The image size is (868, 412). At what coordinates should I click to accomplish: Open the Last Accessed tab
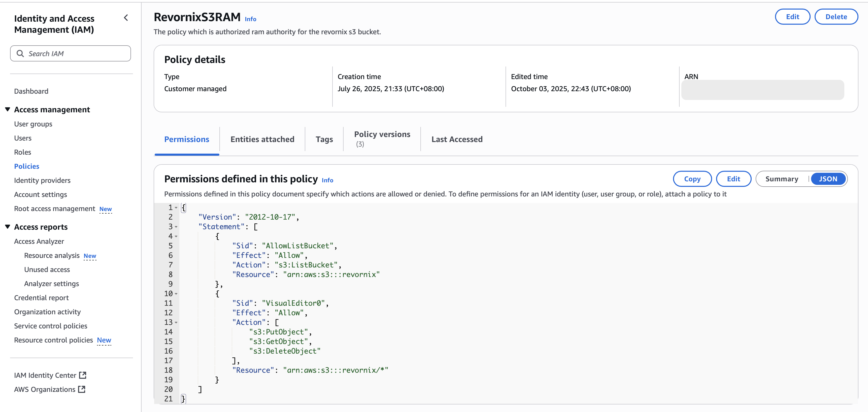457,139
